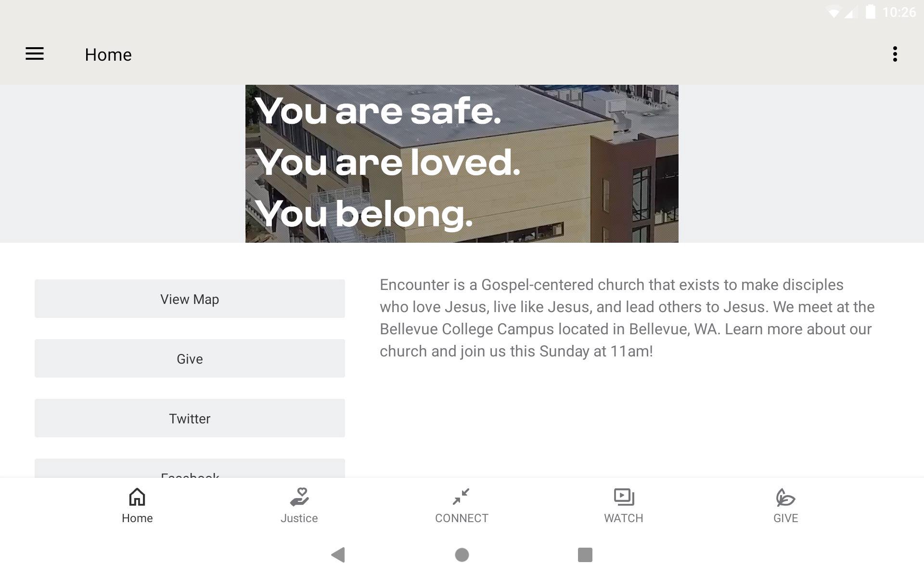Open the three-dot overflow menu
The width and height of the screenshot is (924, 578).
[x=895, y=54]
